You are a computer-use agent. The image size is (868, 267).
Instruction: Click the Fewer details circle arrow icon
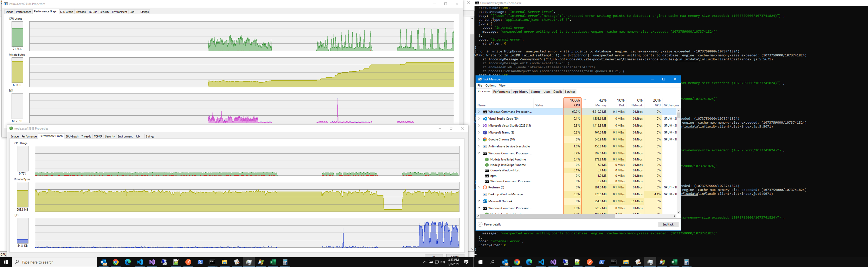click(480, 225)
